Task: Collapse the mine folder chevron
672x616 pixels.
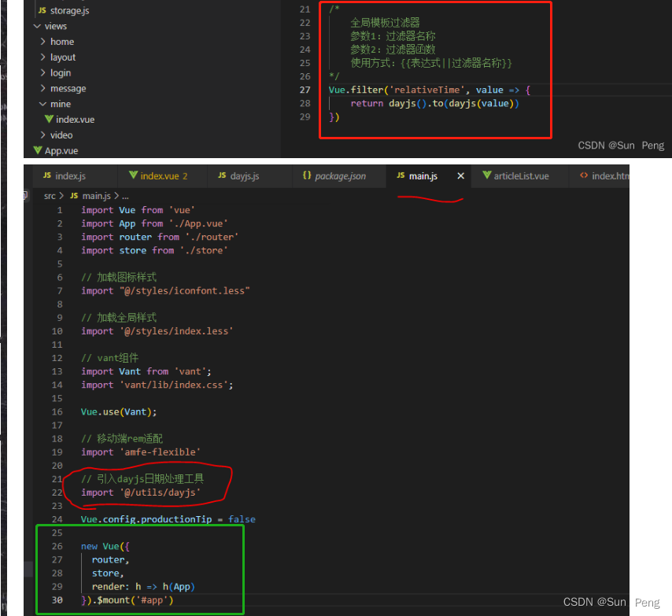Action: (x=42, y=104)
